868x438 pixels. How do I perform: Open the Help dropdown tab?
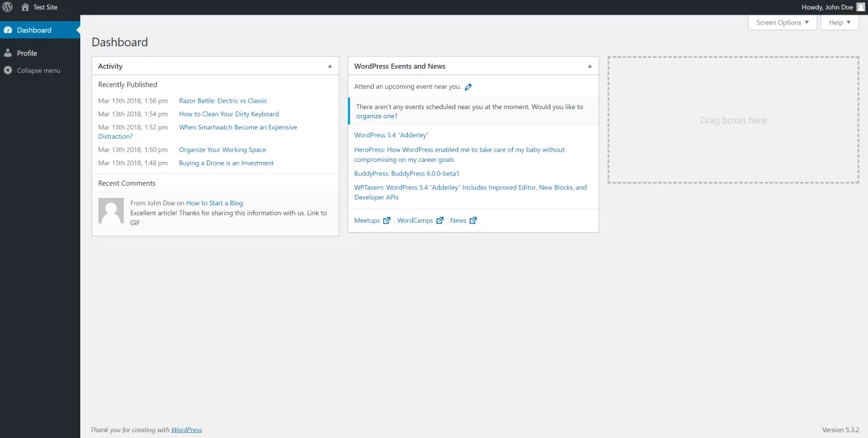pos(839,22)
